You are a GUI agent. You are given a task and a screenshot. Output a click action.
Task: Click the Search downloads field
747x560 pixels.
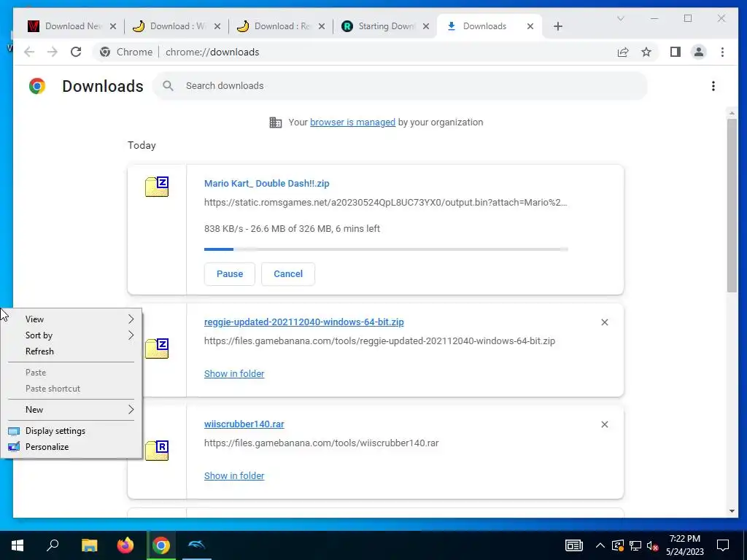click(400, 86)
